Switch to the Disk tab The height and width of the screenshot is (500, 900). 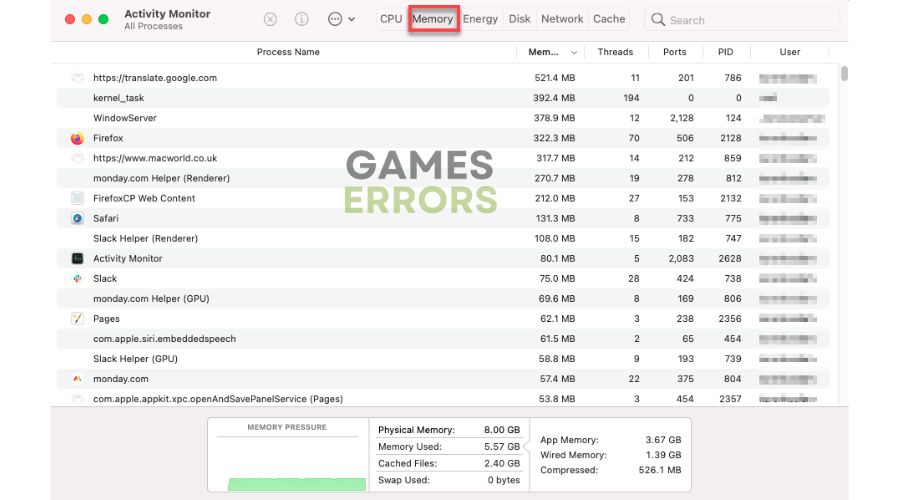coord(519,19)
